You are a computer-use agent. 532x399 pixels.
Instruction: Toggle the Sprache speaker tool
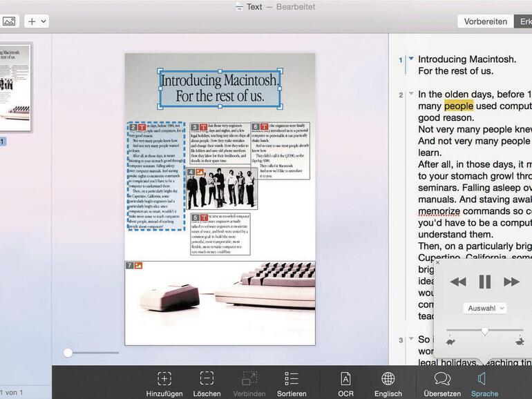[484, 378]
